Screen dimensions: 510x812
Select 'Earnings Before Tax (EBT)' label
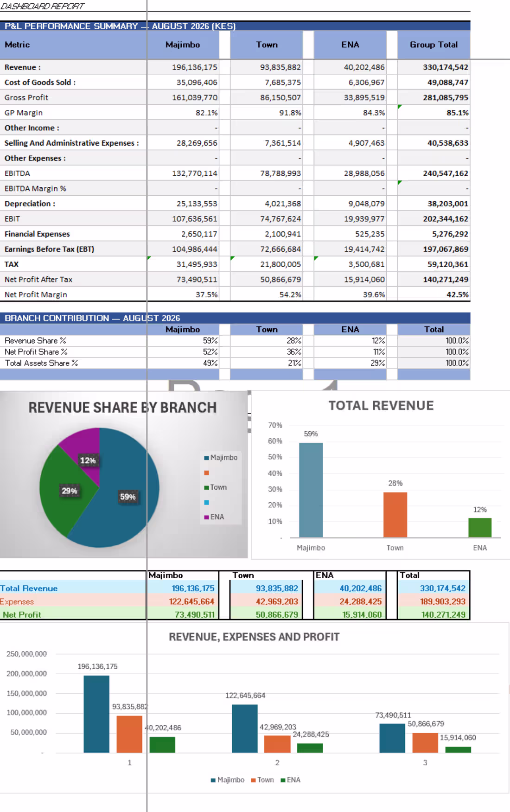click(x=49, y=249)
